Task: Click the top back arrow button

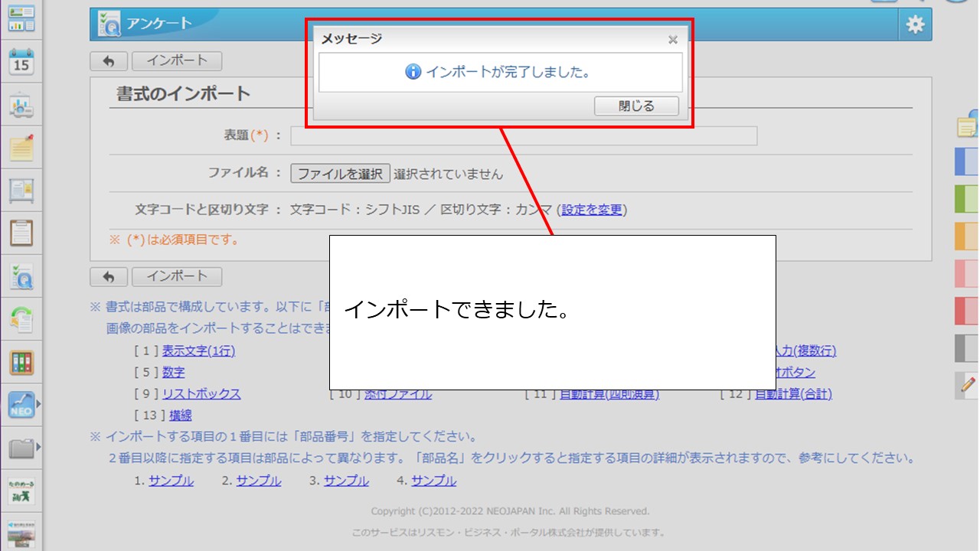Action: coord(109,61)
